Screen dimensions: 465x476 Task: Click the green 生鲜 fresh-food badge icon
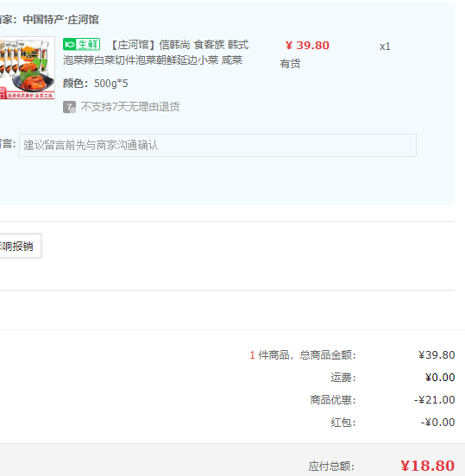pyautogui.click(x=81, y=45)
